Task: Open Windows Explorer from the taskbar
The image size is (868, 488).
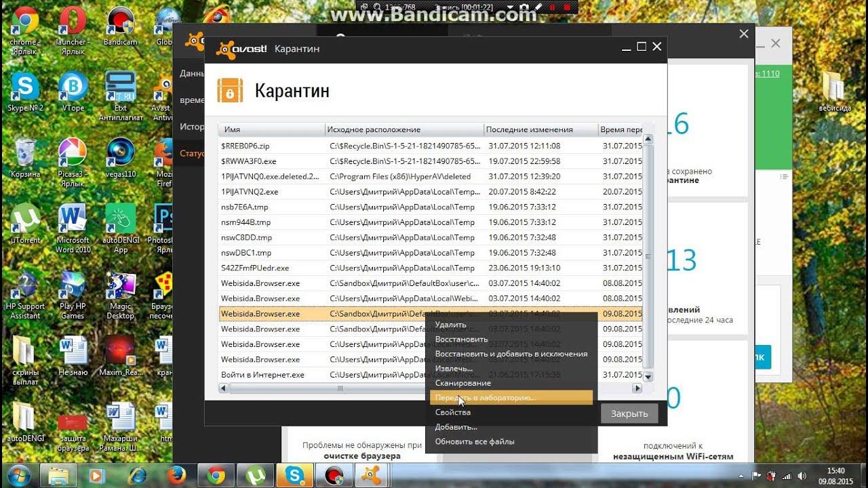Action: [60, 474]
